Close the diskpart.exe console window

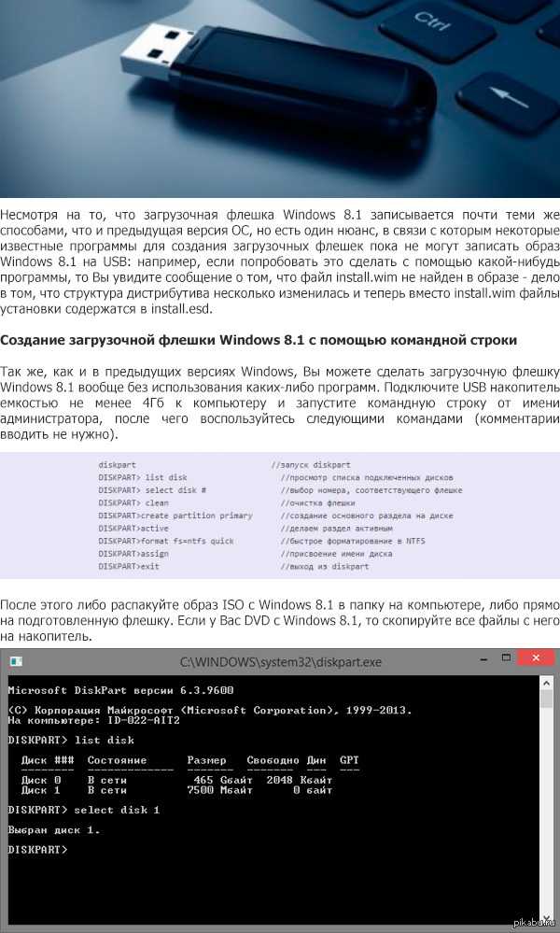pyautogui.click(x=537, y=657)
